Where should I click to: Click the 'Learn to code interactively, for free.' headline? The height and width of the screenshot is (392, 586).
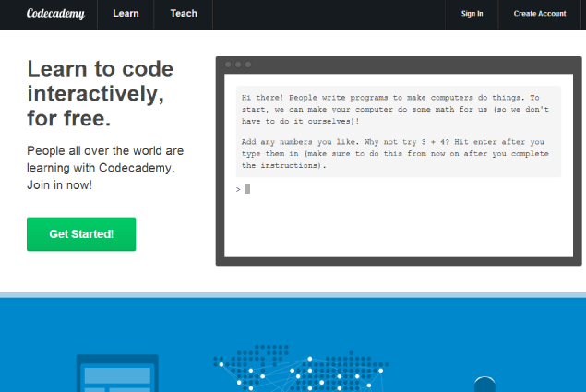(101, 93)
